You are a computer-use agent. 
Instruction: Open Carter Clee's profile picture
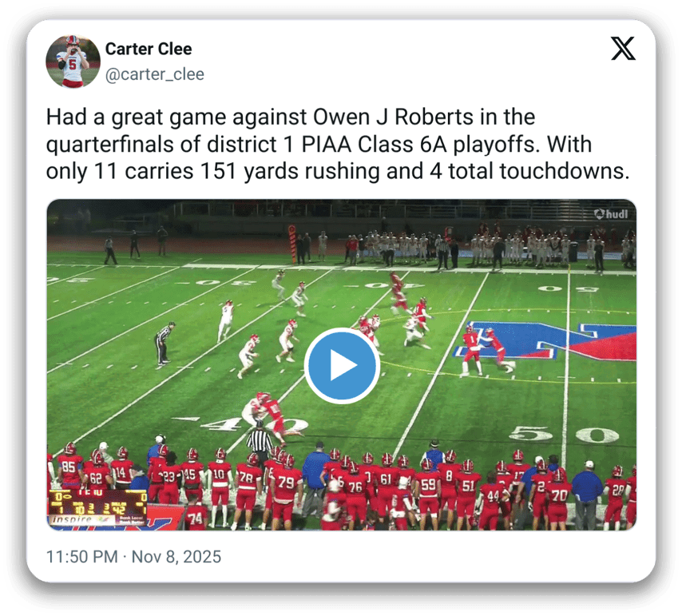[x=73, y=62]
